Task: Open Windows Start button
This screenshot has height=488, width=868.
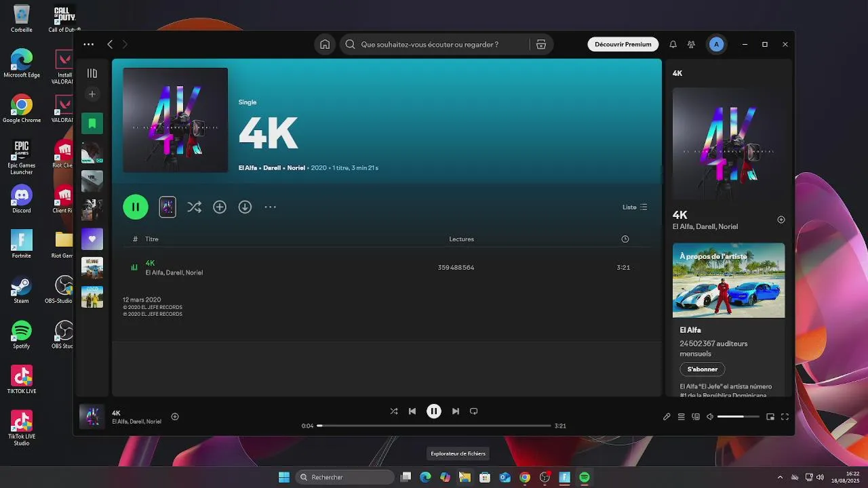Action: click(284, 477)
